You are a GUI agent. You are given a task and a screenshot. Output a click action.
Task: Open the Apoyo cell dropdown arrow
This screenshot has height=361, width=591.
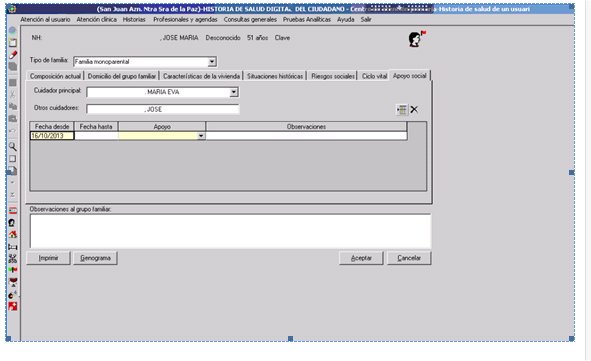tap(201, 136)
